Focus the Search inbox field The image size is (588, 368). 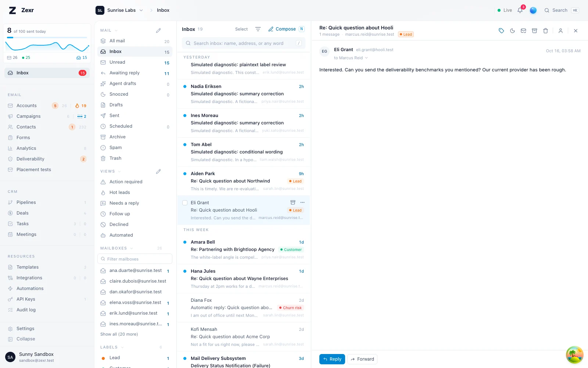pos(244,43)
